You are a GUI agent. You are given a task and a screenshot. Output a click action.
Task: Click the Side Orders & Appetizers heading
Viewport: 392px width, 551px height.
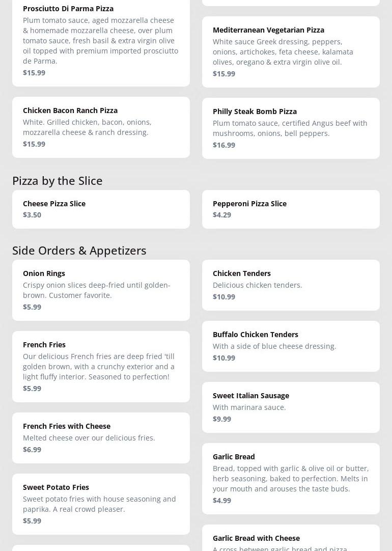coord(79,250)
